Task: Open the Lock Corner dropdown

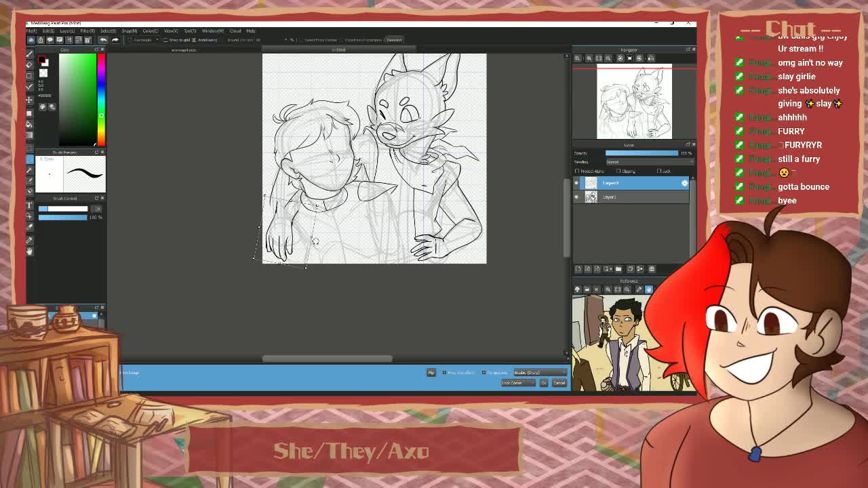Action: coord(518,383)
